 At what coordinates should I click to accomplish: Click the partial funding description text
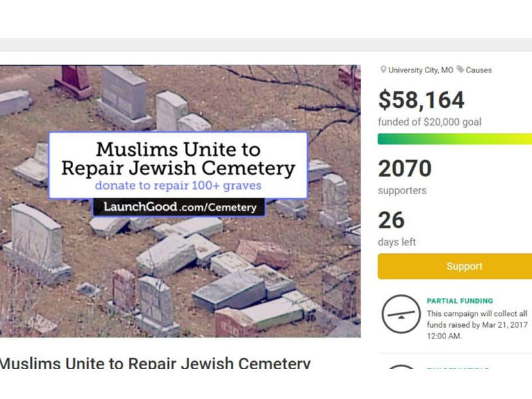pos(476,323)
